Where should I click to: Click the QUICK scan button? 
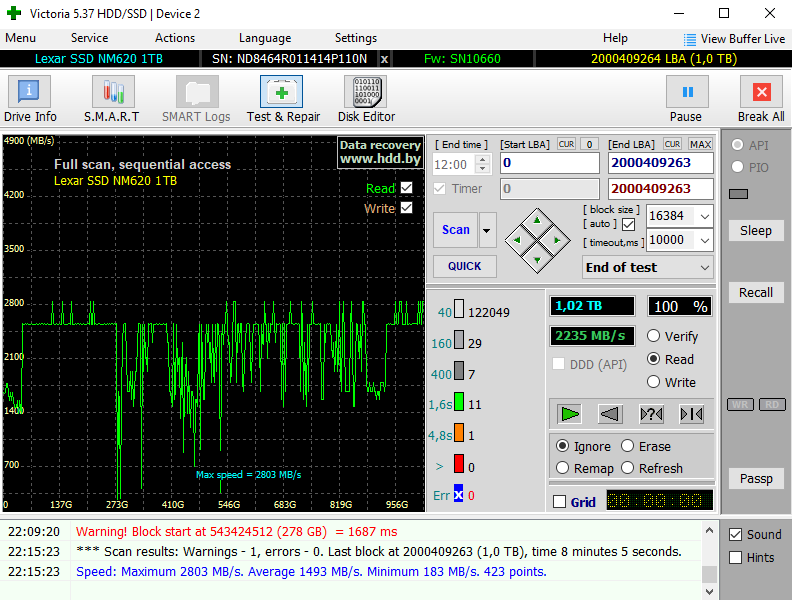pos(465,266)
